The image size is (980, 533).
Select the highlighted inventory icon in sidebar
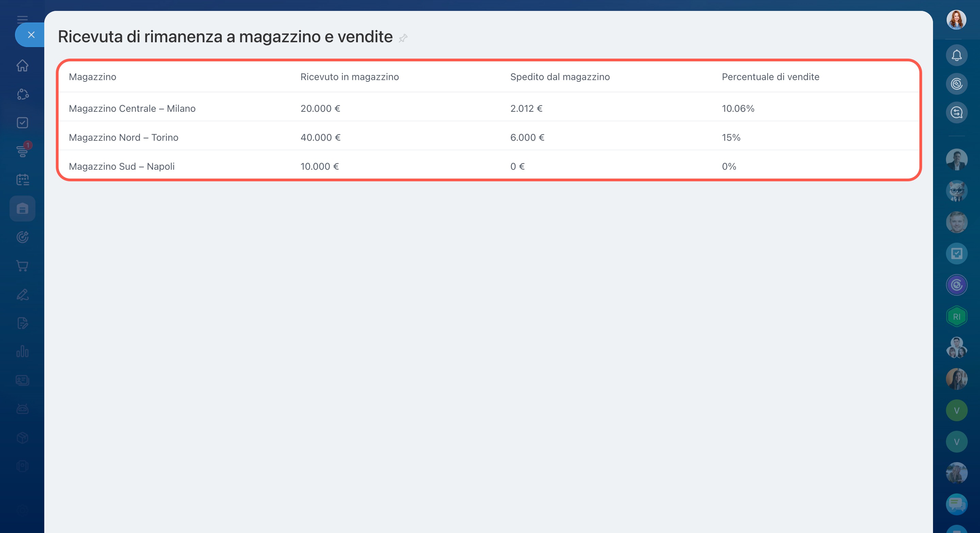(22, 209)
